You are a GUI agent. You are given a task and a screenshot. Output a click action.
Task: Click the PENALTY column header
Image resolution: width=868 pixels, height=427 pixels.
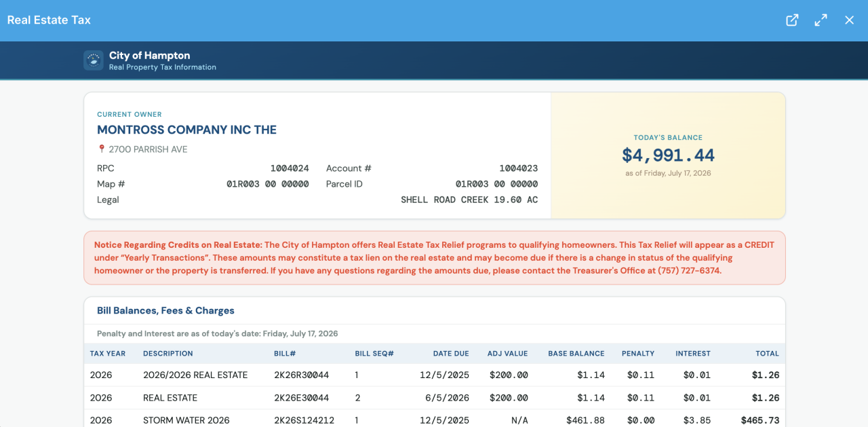tap(638, 354)
